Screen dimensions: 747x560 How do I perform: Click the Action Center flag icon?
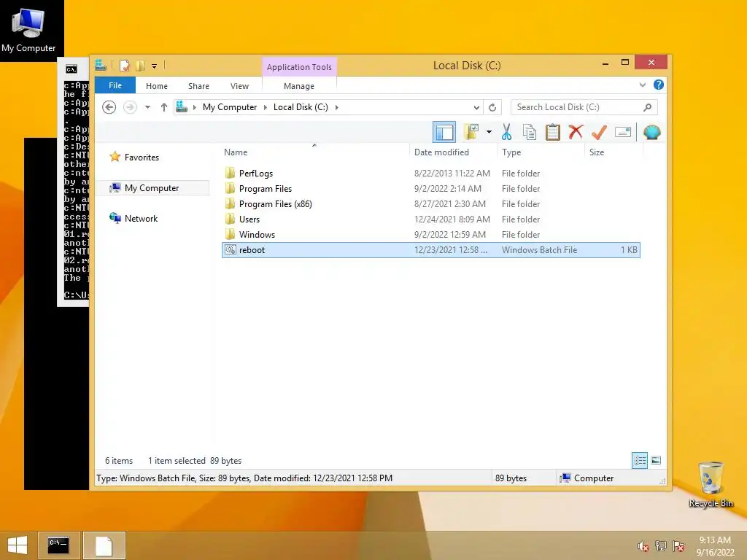(x=678, y=546)
